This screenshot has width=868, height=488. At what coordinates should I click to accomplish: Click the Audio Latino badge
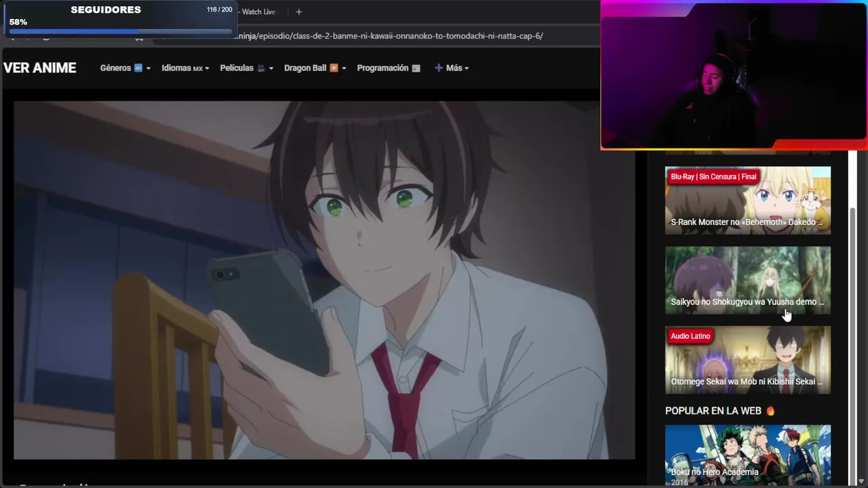690,336
